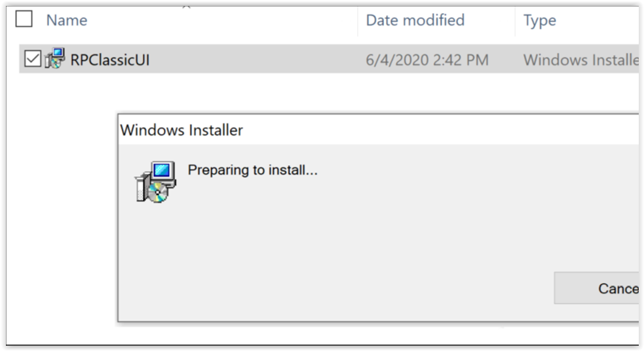Cancel the Windows Installer preparation
644x351 pixels.
pyautogui.click(x=609, y=288)
